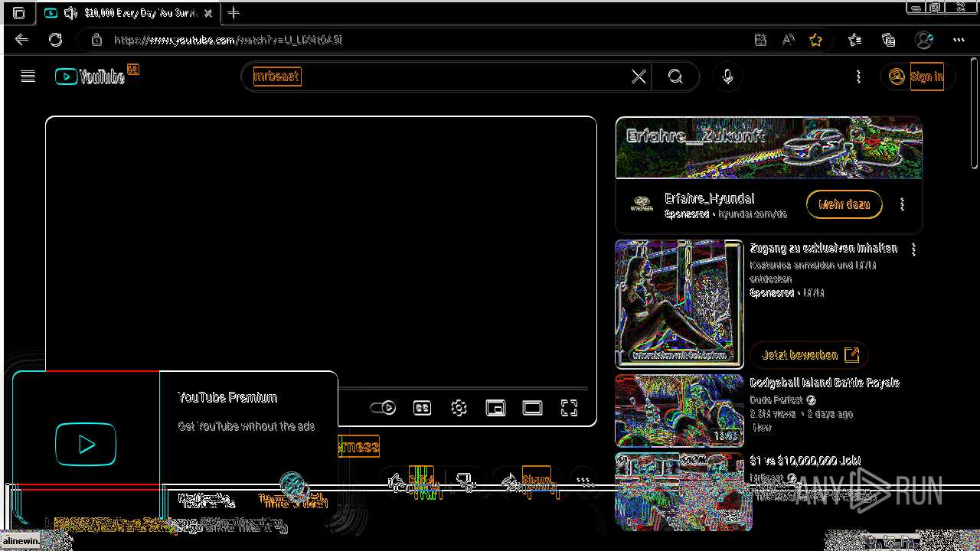Enable theater mode

pyautogui.click(x=532, y=408)
